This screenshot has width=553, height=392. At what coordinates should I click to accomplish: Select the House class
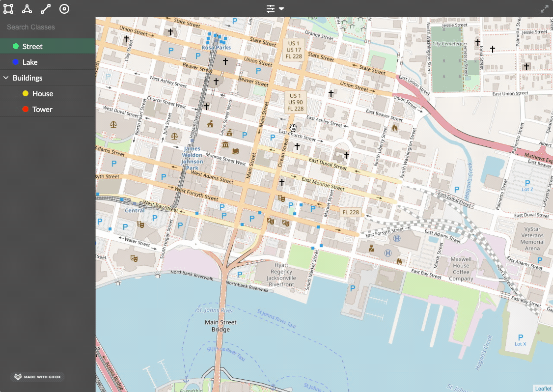pos(48,93)
